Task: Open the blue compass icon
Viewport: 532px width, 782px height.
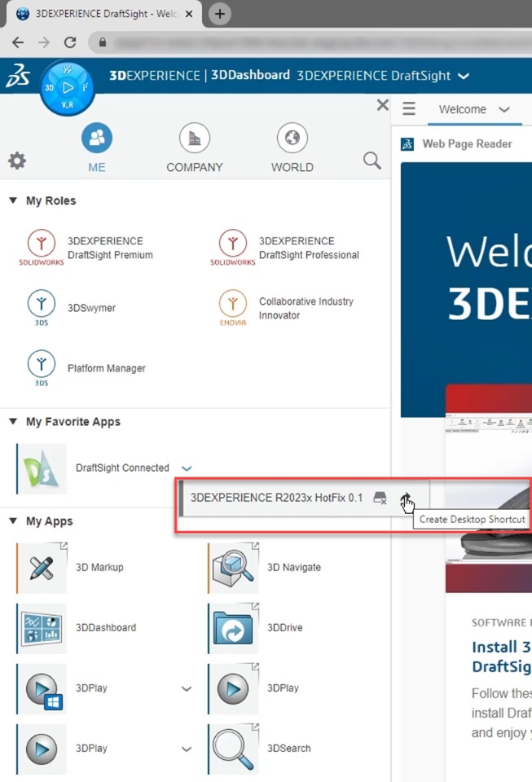Action: pyautogui.click(x=68, y=89)
